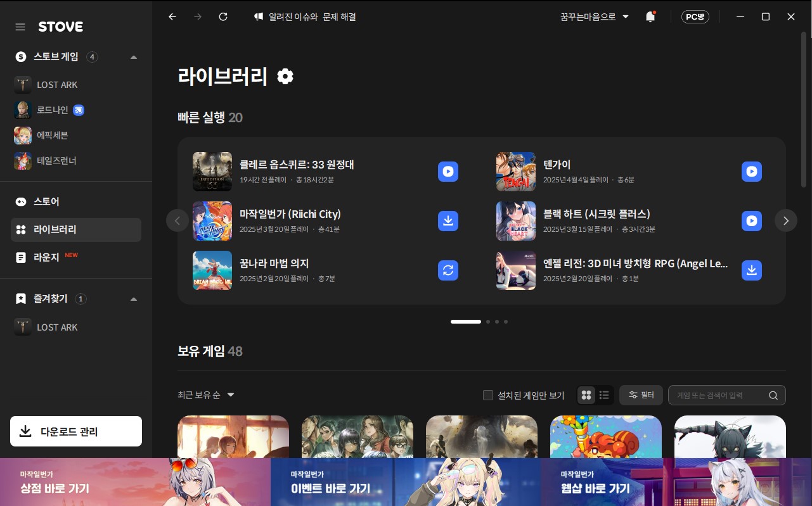Open 마작일번가 상점 바로 가기 banner
The height and width of the screenshot is (506, 812).
(135, 482)
